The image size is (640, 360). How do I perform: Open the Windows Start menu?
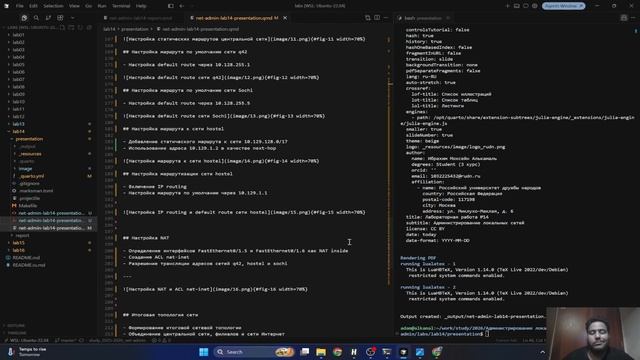point(204,352)
